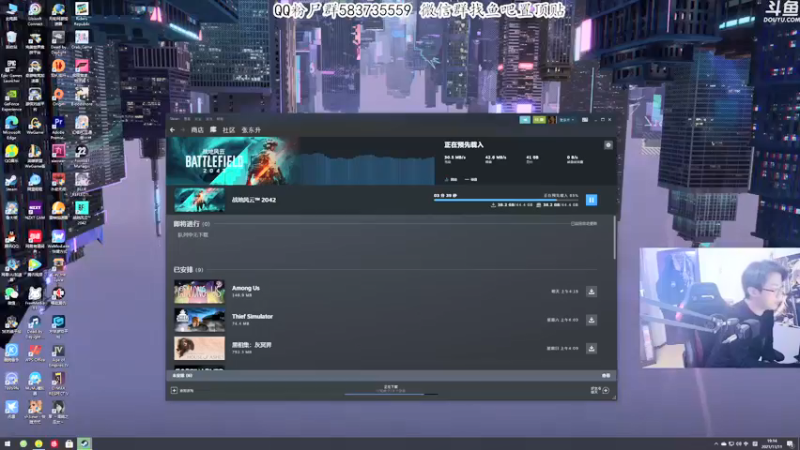Open NEXT CAM desktop icon
Viewport: 800px width, 450px height.
coord(35,211)
